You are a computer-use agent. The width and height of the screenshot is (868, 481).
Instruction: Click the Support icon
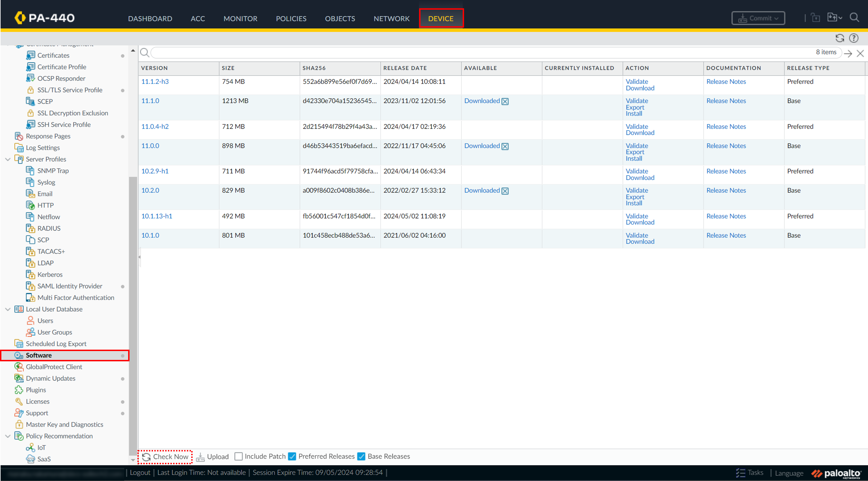(x=19, y=413)
